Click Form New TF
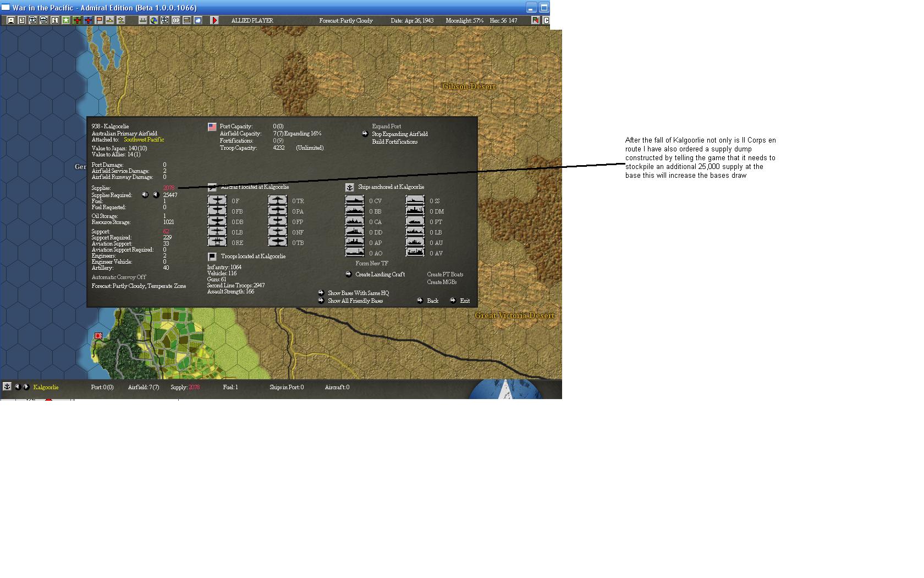Image resolution: width=924 pixels, height=578 pixels. [372, 263]
